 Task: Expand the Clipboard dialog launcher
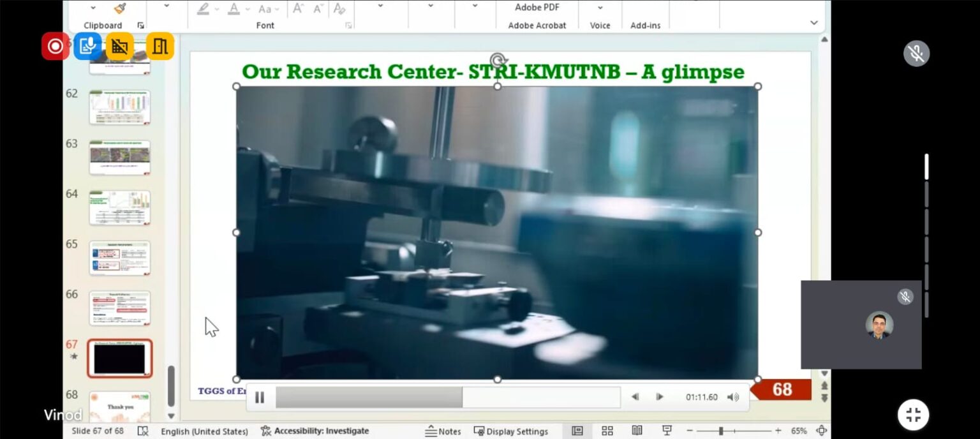140,24
